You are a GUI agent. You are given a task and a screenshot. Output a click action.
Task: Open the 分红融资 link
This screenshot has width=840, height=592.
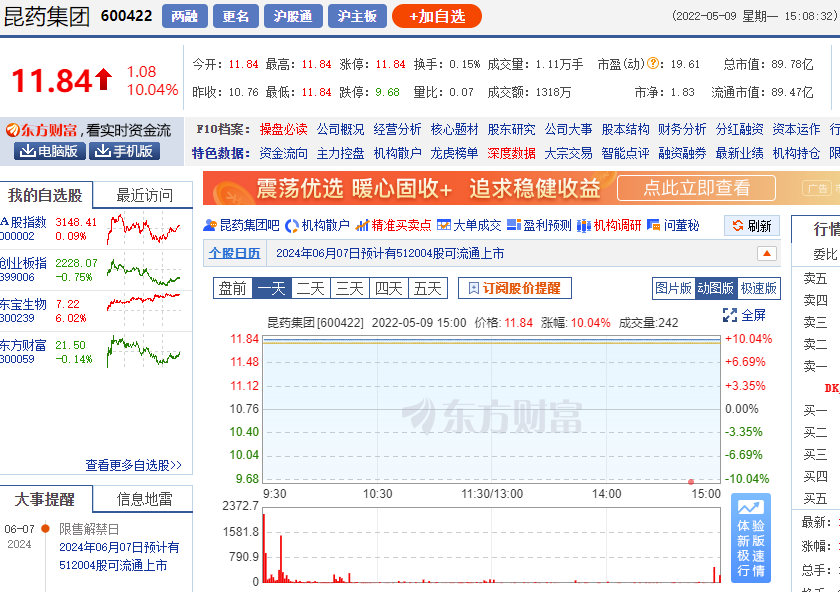tap(739, 130)
